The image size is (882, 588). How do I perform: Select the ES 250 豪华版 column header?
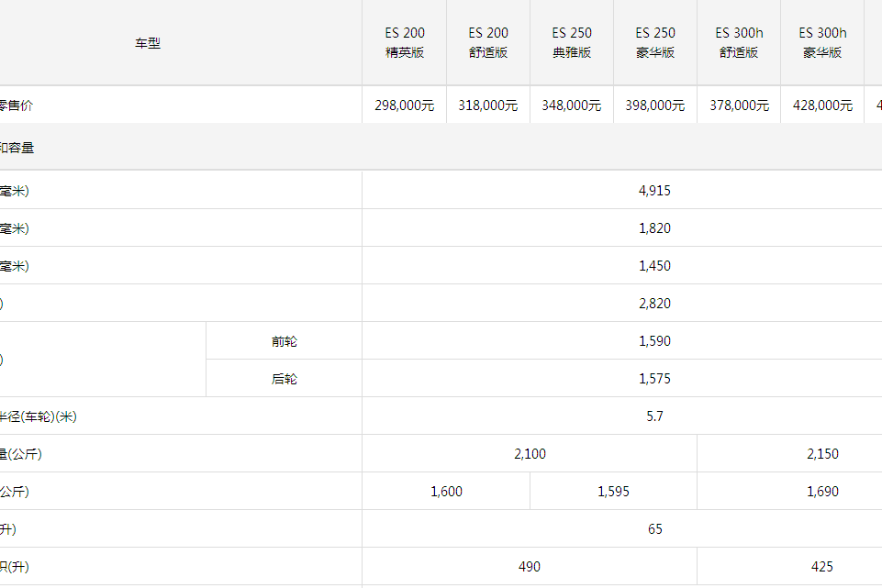pos(655,43)
